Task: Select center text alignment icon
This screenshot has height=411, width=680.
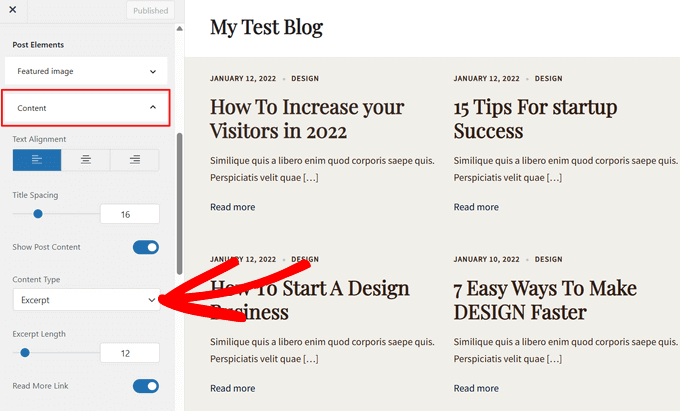Action: [x=86, y=160]
